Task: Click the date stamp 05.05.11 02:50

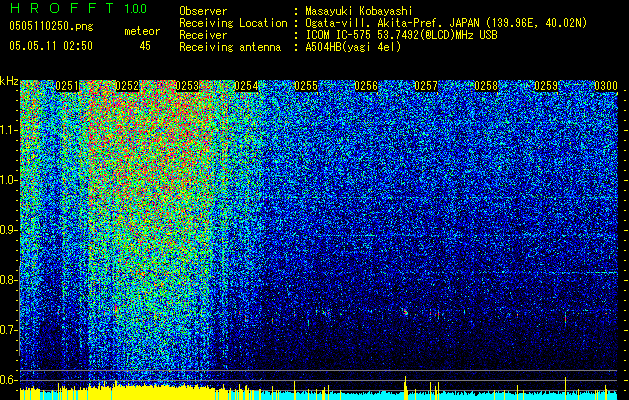Action: (x=51, y=46)
